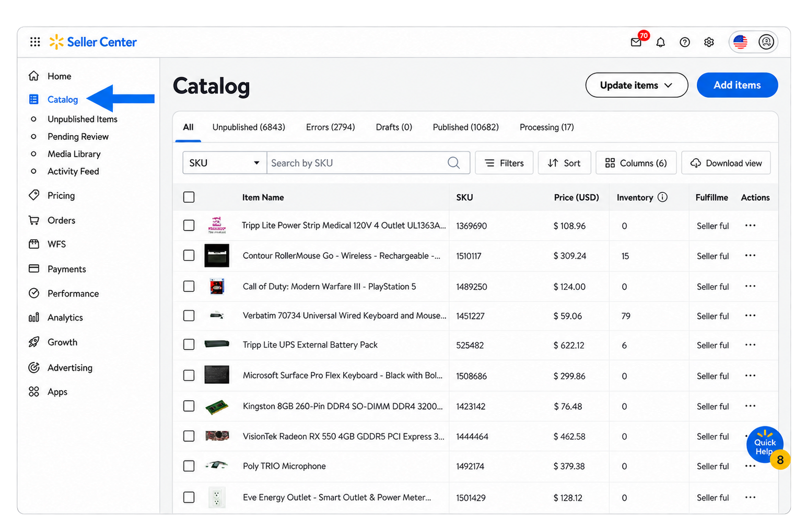The width and height of the screenshot is (806, 532).
Task: Open the mail inbox with 70 badge
Action: (637, 42)
